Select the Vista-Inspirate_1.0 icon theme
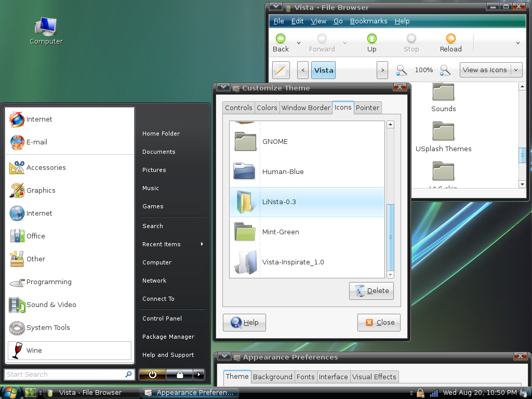The image size is (532, 399). [307, 262]
